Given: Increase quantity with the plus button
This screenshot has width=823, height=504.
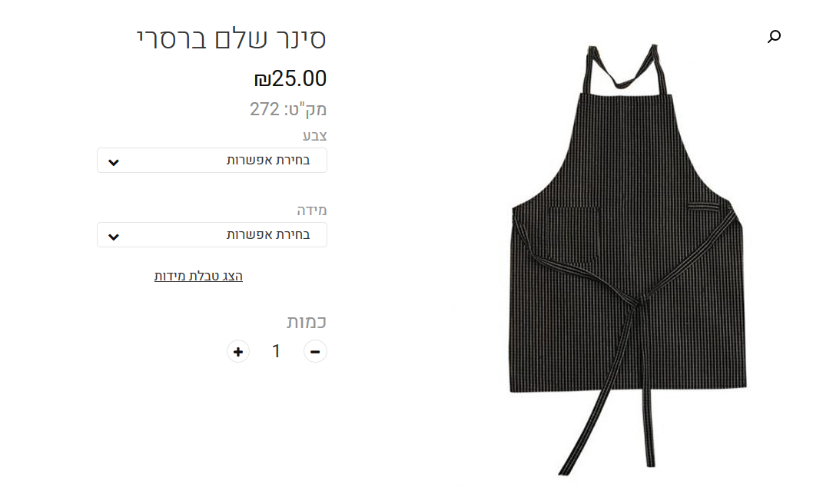Looking at the screenshot, I should [237, 351].
